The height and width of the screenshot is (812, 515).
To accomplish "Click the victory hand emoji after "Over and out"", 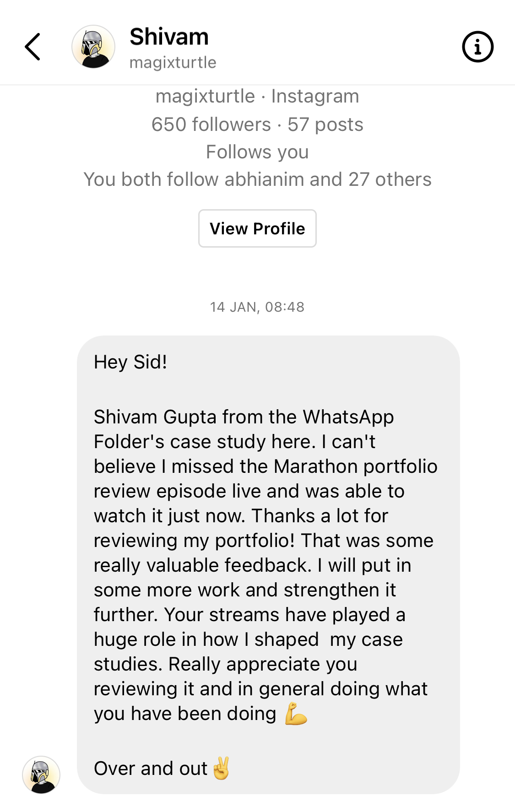I will tap(222, 769).
